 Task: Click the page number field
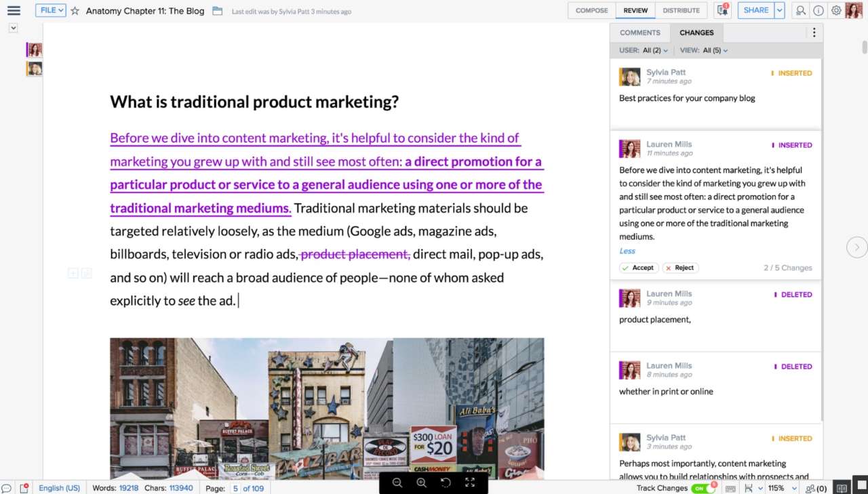[235, 488]
